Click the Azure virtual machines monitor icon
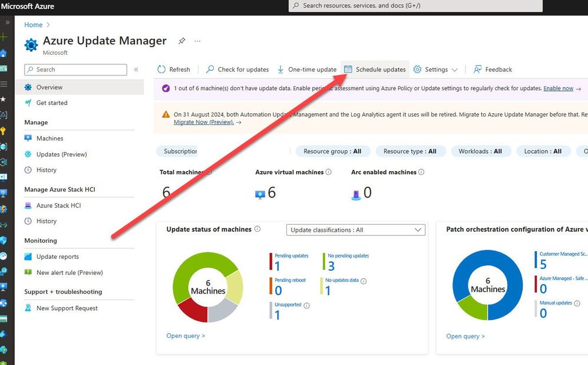 coord(260,195)
